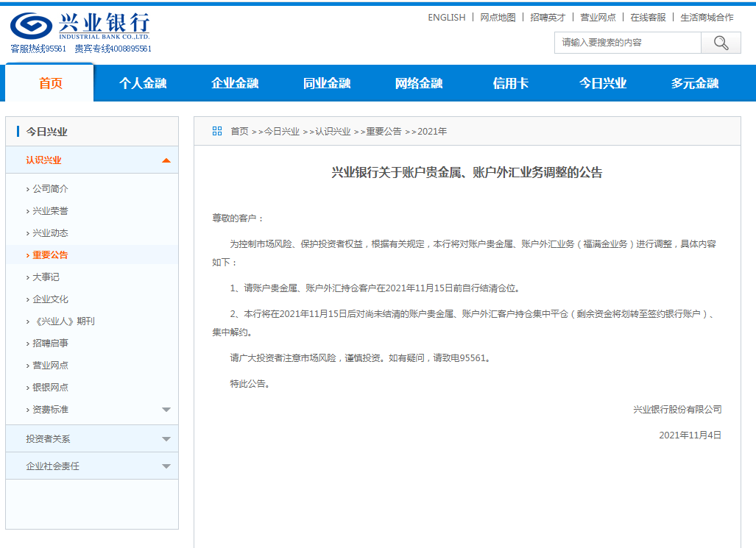The height and width of the screenshot is (548, 756).
Task: Select 重要公告 in sidebar
Action: (50, 255)
